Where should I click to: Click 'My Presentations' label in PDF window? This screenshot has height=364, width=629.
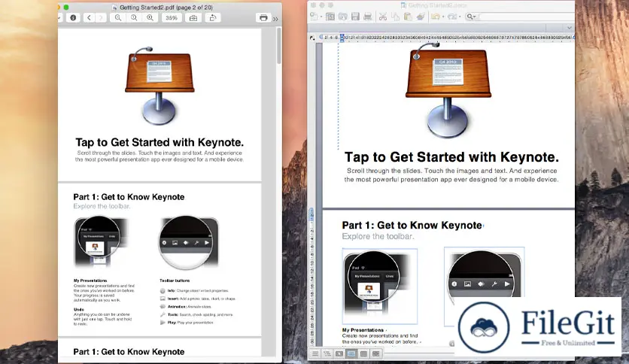(x=90, y=281)
